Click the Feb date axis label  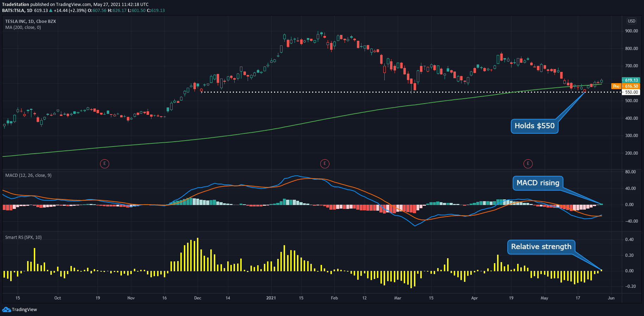334,298
